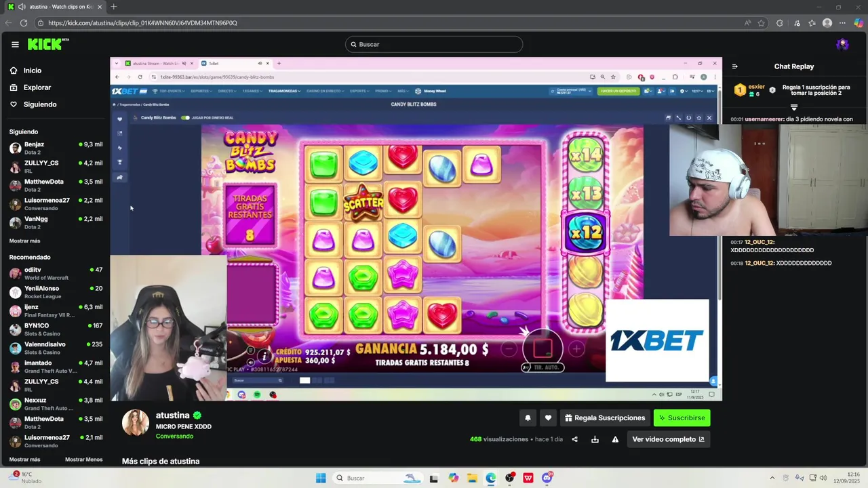Image resolution: width=868 pixels, height=488 pixels.
Task: Expand the gift leaderboard arrow in chat
Action: click(793, 108)
